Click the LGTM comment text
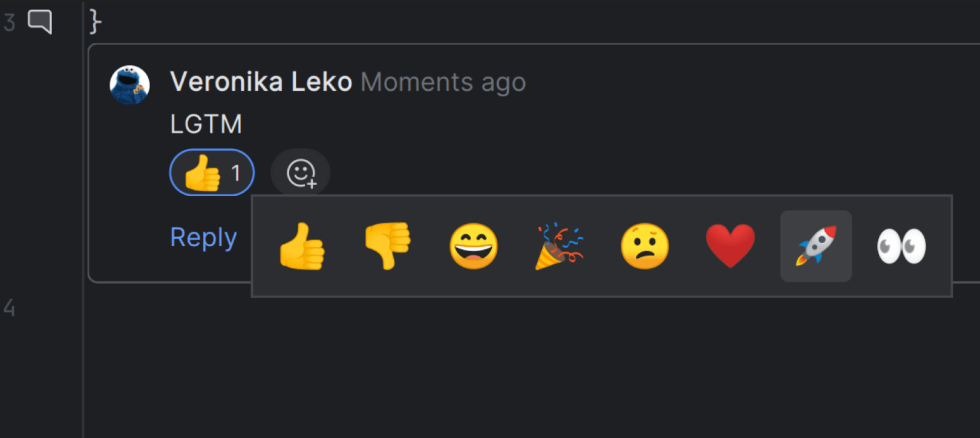 tap(206, 125)
